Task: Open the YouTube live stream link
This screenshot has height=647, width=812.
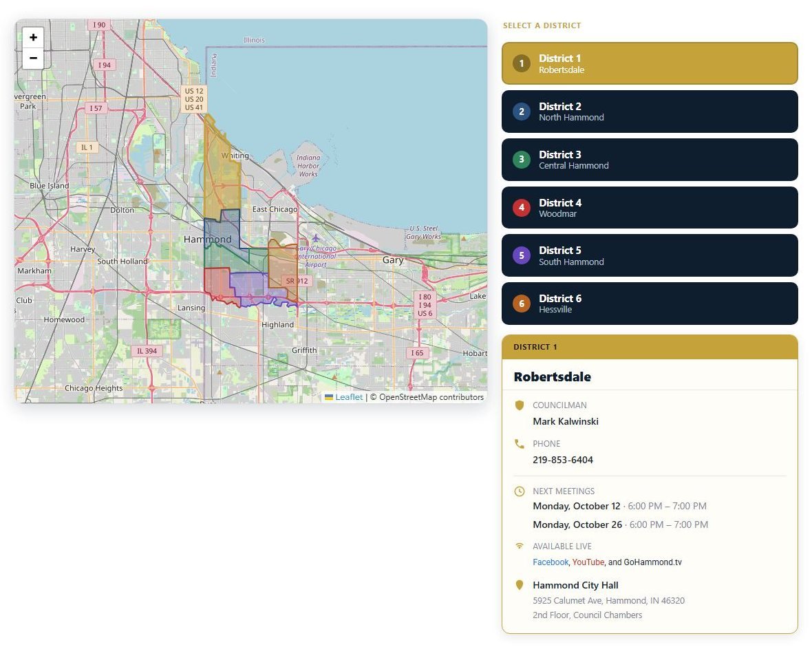Action: [x=588, y=562]
